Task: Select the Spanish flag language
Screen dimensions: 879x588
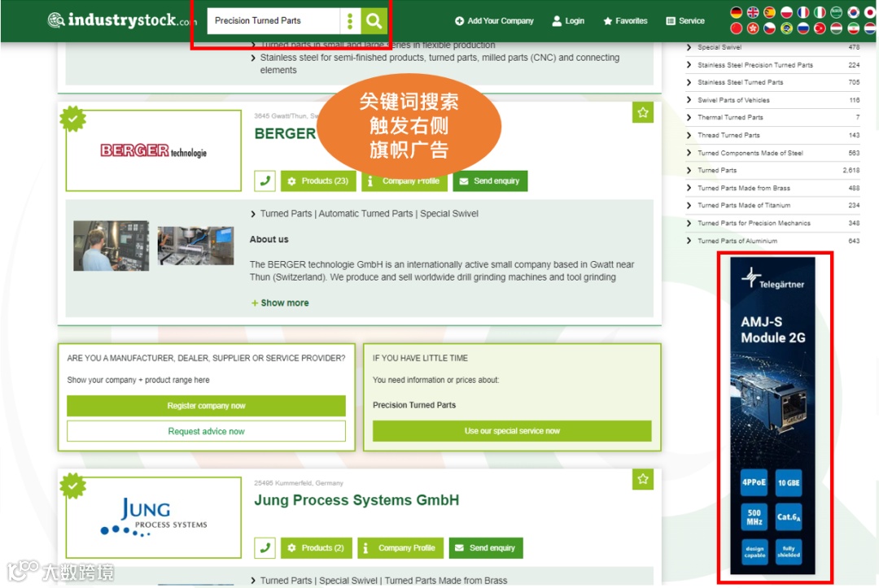Action: (x=770, y=12)
